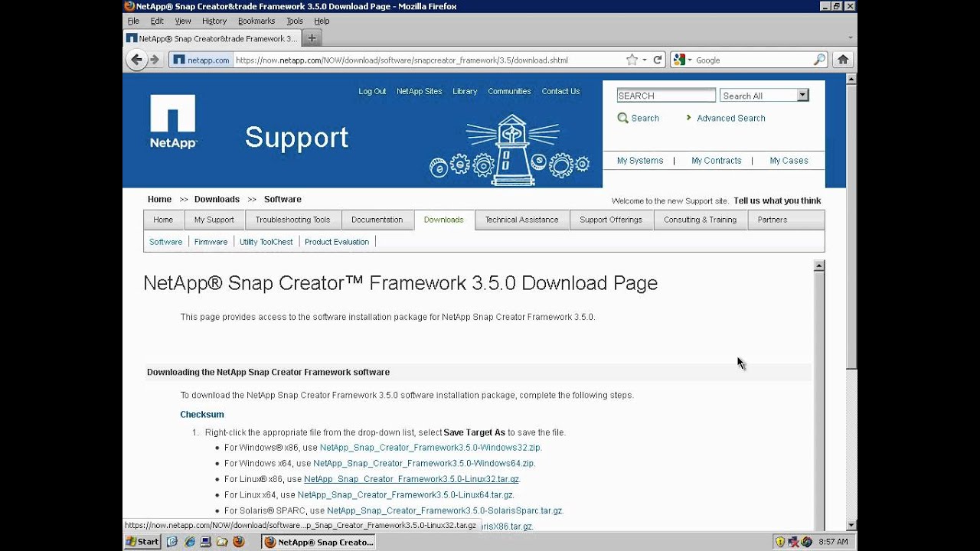Open the Communities link
The image size is (980, 551).
pyautogui.click(x=509, y=91)
